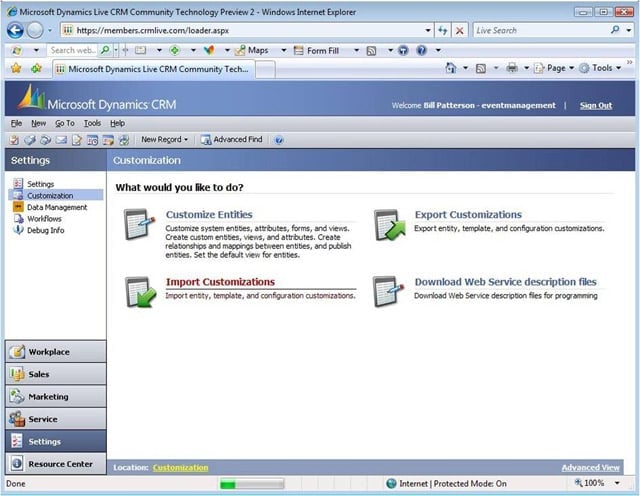
Task: Click the status bar zoom magnifier icon
Action: 578,483
